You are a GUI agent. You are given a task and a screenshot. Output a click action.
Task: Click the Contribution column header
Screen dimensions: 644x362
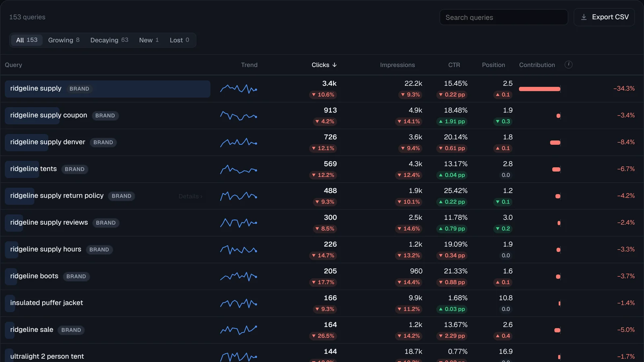point(537,65)
